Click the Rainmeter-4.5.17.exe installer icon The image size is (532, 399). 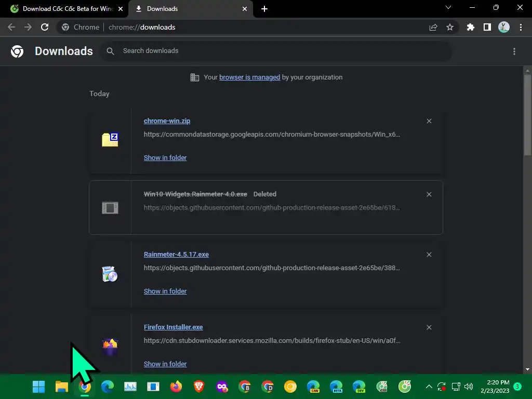coord(110,274)
